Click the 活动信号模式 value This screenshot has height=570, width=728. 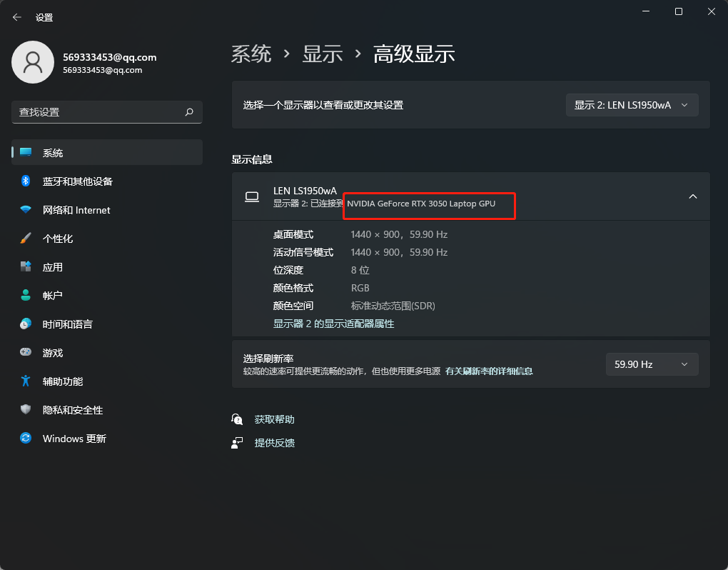coord(399,252)
